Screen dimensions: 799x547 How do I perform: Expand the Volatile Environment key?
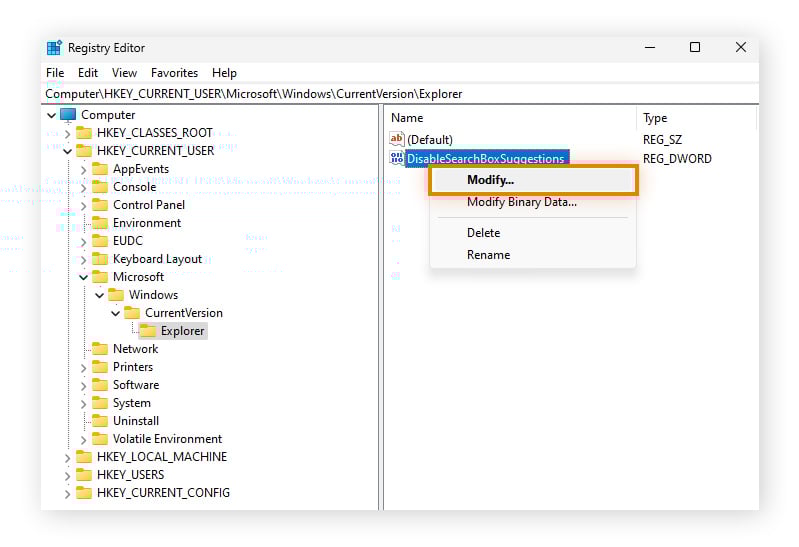pos(84,439)
